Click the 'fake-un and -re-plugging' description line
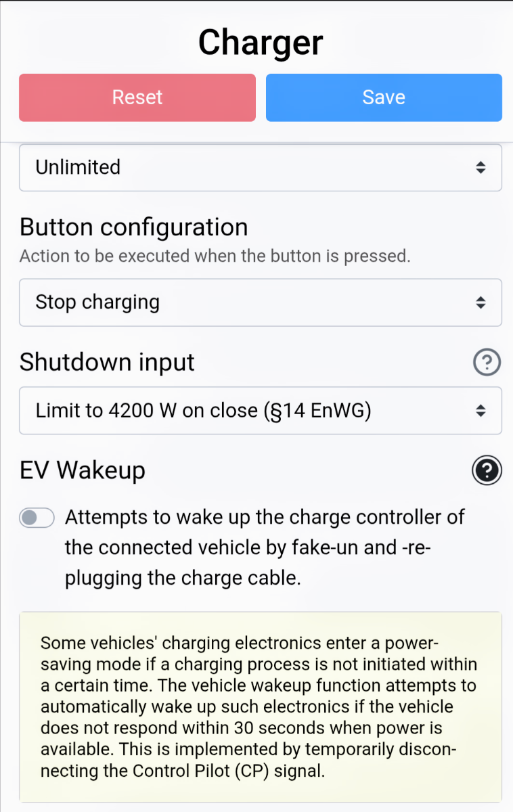Viewport: 513px width, 812px height. (x=248, y=547)
